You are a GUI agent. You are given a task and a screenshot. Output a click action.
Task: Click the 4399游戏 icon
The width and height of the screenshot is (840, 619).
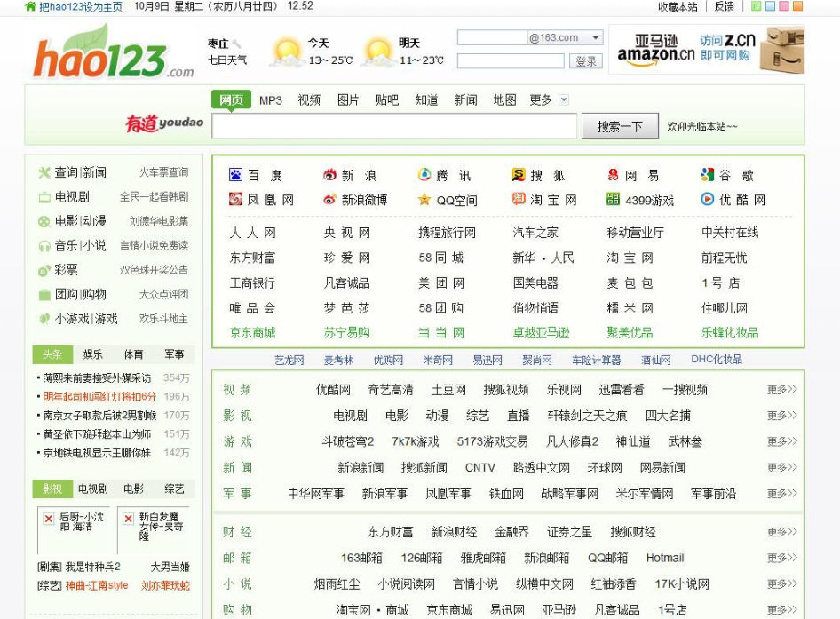(613, 199)
